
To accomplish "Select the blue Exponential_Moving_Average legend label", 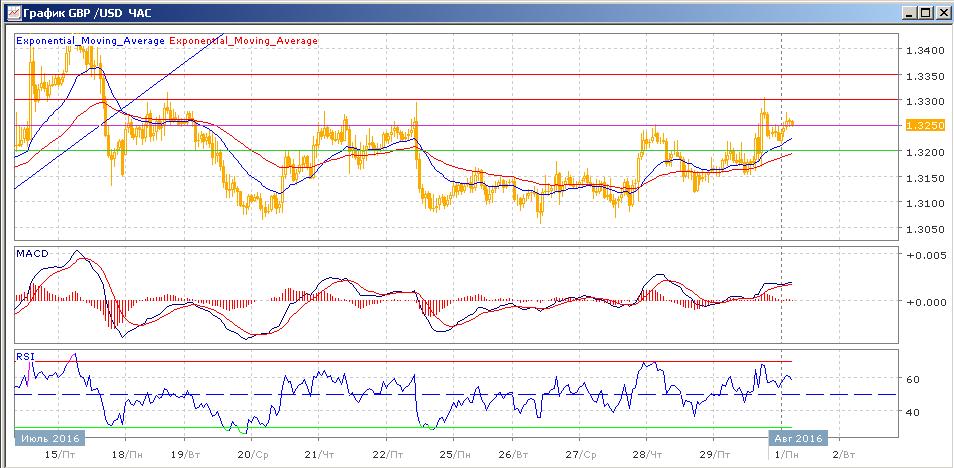I will point(91,41).
